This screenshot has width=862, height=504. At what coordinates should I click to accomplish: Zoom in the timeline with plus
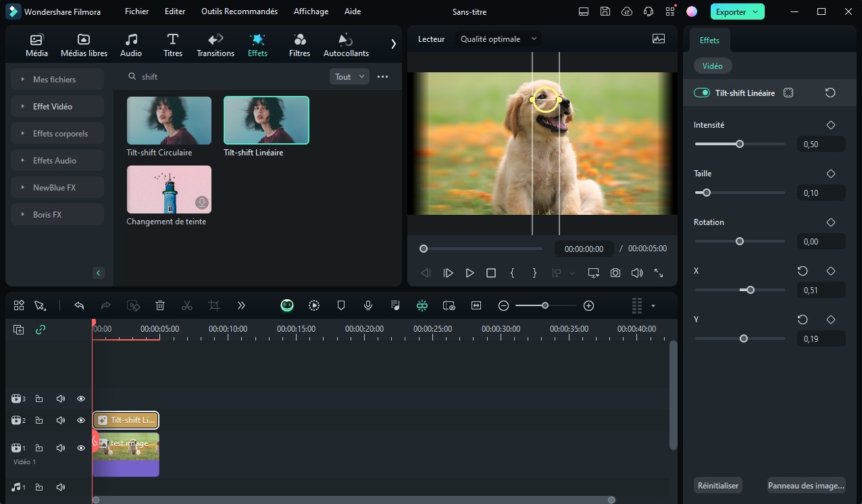pyautogui.click(x=588, y=305)
